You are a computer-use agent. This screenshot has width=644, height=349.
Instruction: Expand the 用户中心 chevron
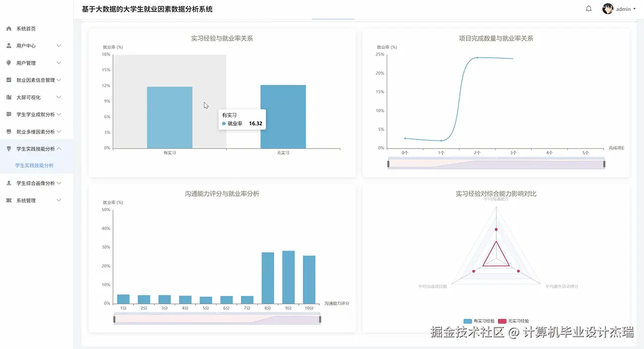click(x=59, y=46)
